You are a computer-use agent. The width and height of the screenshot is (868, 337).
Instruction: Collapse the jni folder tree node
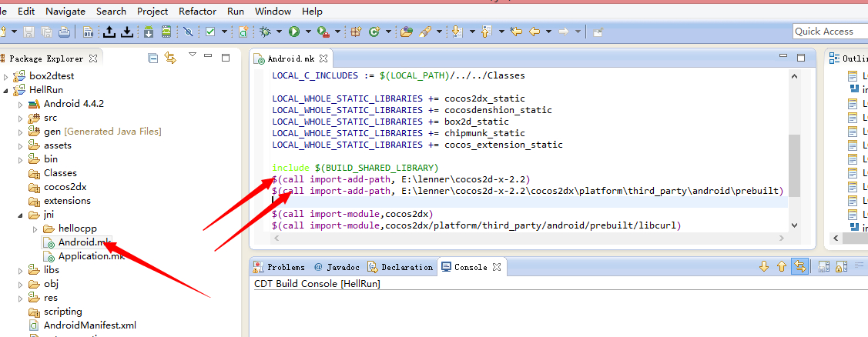(20, 215)
